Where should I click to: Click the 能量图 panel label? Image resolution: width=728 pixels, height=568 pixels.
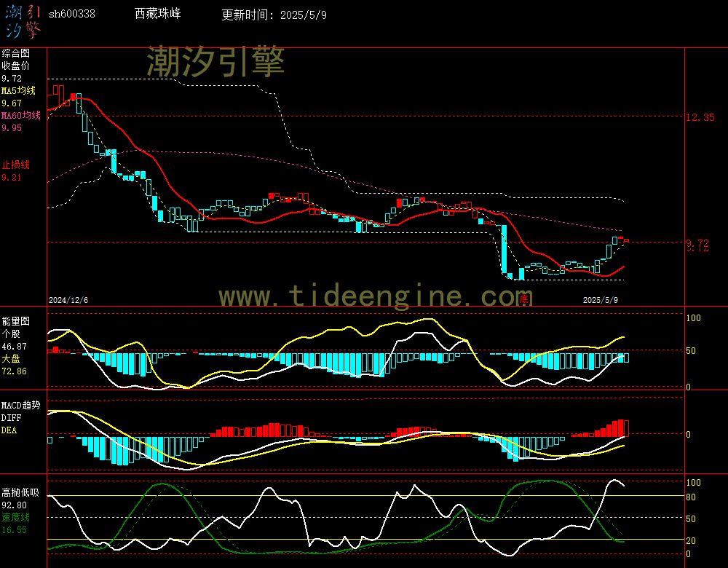(16, 321)
